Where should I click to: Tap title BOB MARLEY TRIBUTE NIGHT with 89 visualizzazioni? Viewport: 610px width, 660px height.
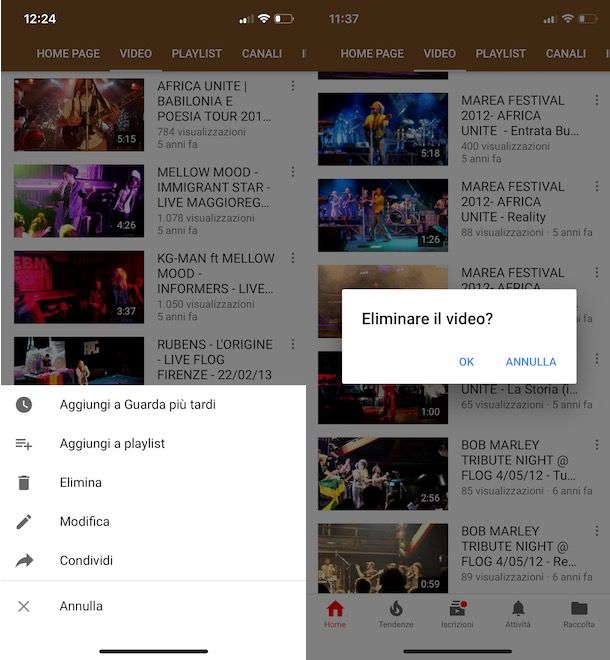click(x=518, y=546)
